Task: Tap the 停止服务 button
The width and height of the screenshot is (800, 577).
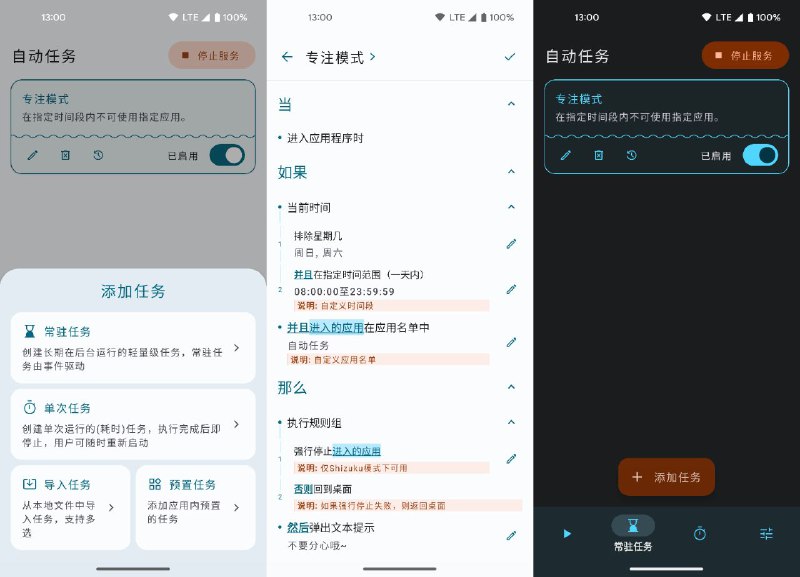Action: click(x=212, y=56)
